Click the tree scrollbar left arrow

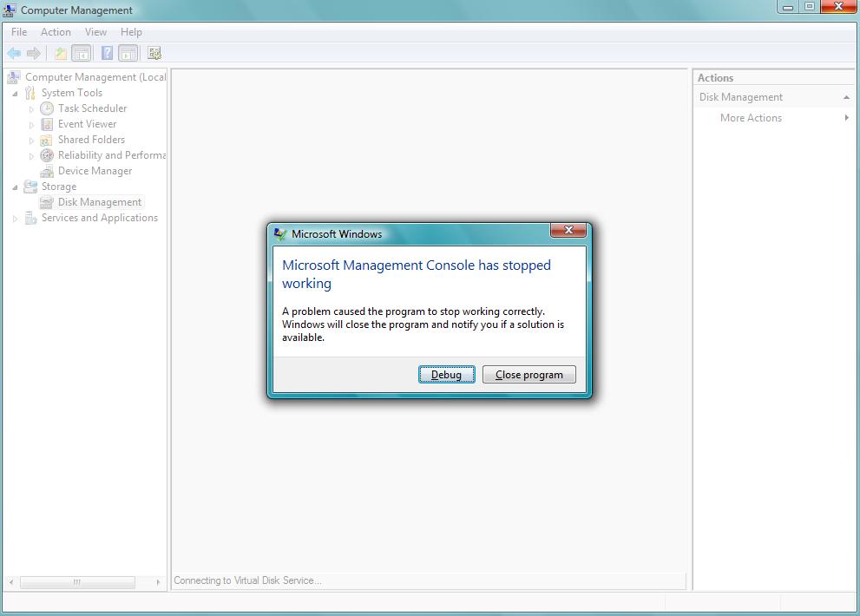(x=11, y=582)
